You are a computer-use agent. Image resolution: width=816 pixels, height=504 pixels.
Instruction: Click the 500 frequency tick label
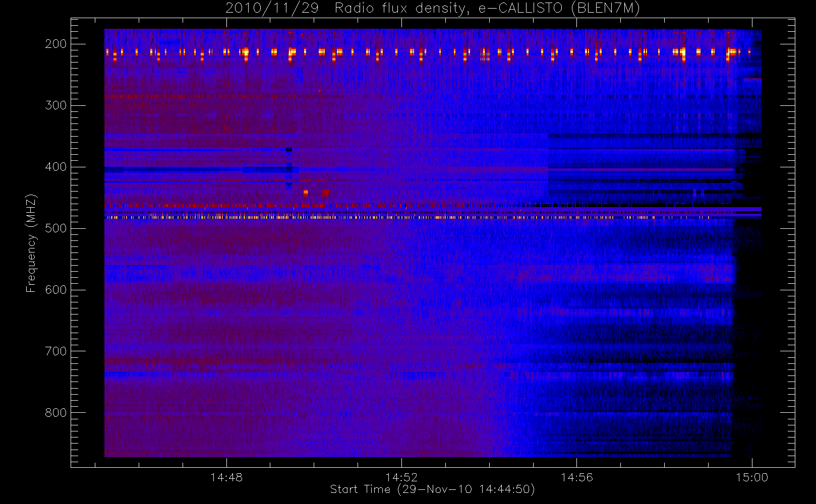click(x=56, y=228)
